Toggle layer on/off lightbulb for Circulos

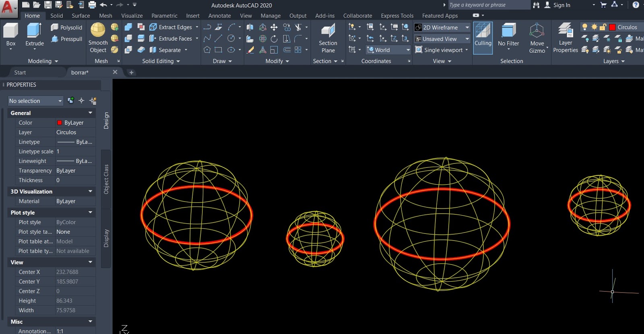(585, 27)
